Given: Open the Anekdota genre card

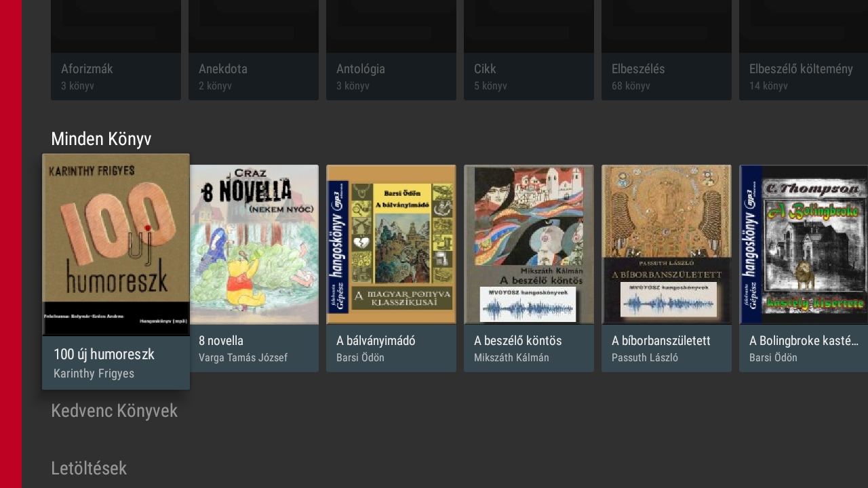Looking at the screenshot, I should tap(254, 50).
